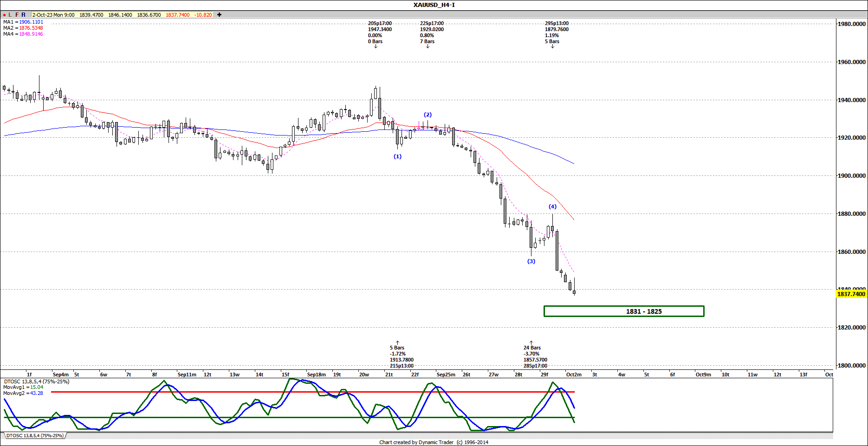Click the 1820.0000 price axis label
The width and height of the screenshot is (868, 446).
tap(851, 328)
